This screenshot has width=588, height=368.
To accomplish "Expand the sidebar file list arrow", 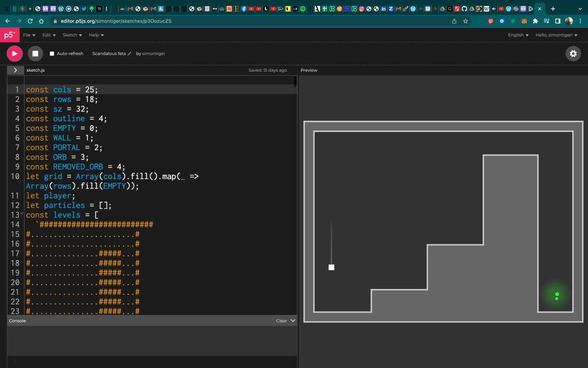I will tap(16, 70).
